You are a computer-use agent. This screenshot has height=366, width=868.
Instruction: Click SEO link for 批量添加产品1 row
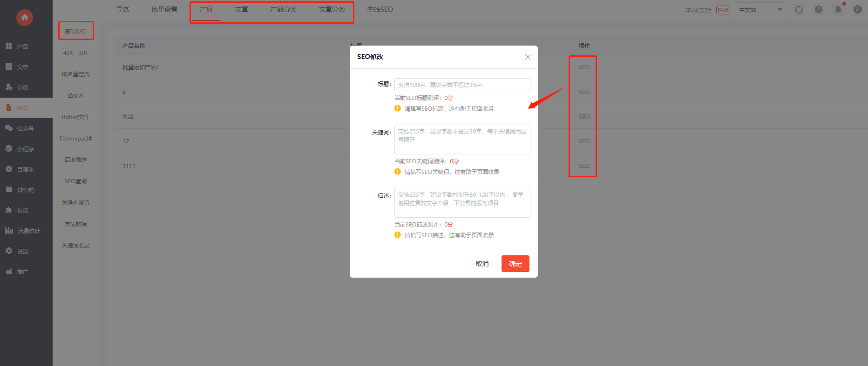584,67
